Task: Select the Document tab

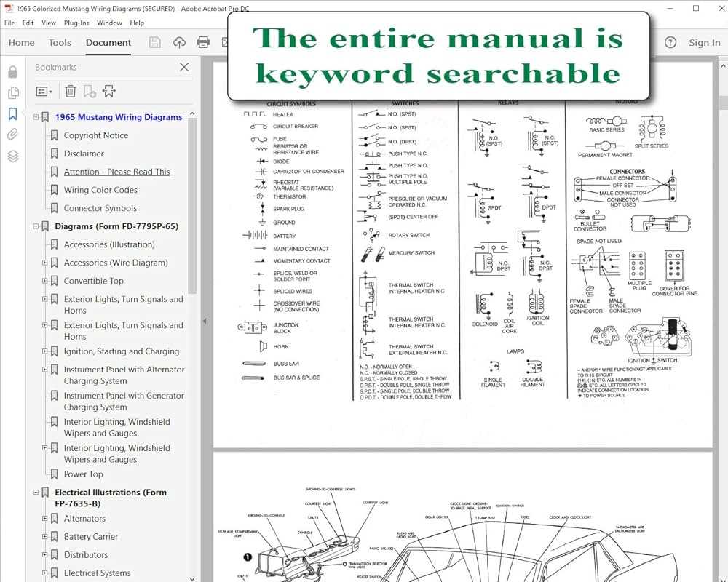Action: (108, 43)
